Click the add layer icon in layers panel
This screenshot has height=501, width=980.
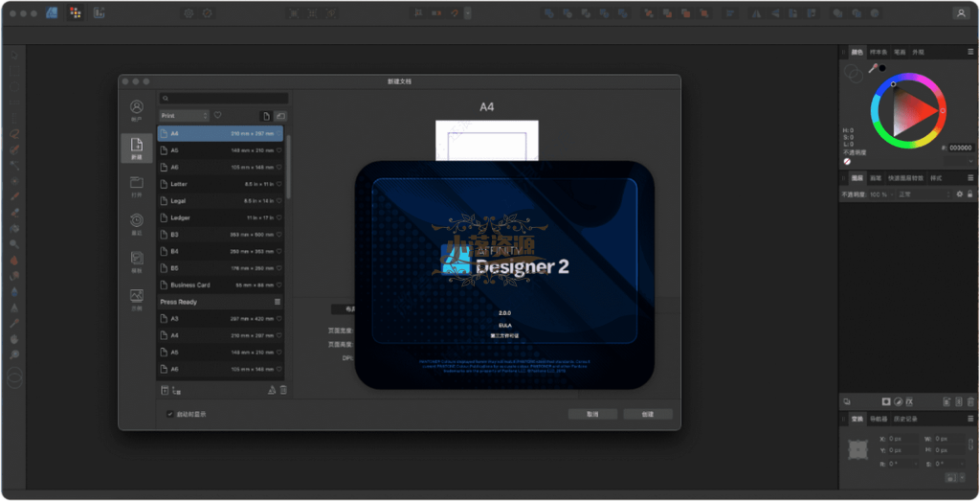pos(947,401)
